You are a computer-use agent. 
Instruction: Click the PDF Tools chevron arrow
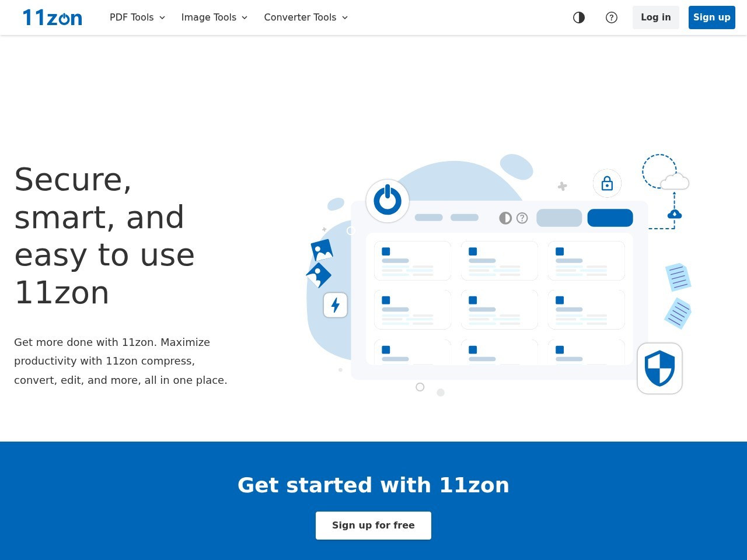pos(162,17)
